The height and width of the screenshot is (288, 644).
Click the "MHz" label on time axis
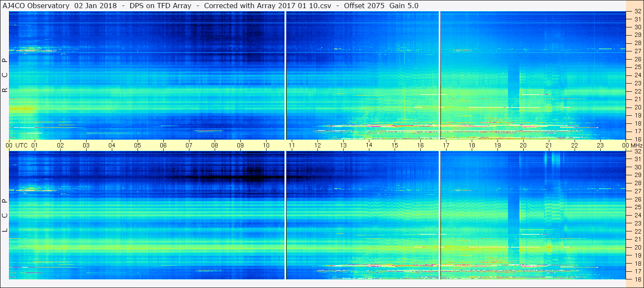[x=636, y=145]
